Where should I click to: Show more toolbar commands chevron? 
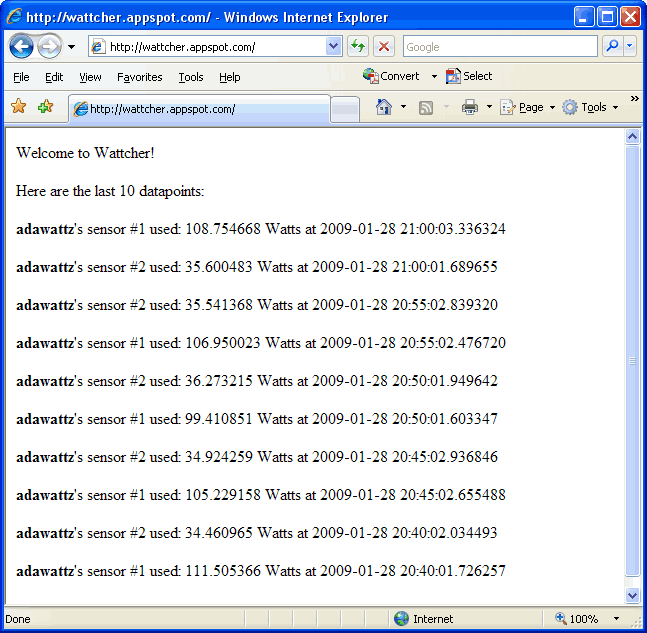[x=634, y=99]
